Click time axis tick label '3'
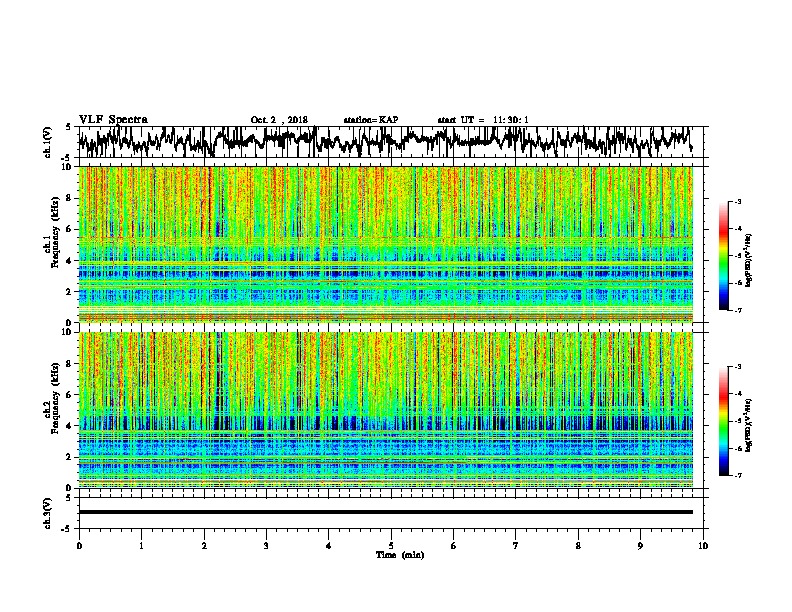The width and height of the screenshot is (792, 612). click(x=266, y=546)
